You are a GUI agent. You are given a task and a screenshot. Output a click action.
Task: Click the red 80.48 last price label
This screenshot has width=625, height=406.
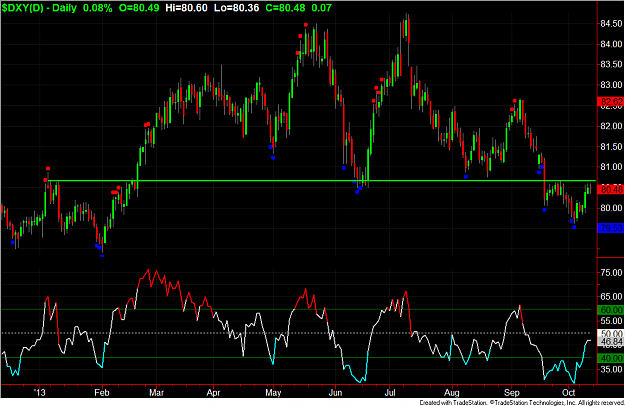click(x=611, y=189)
